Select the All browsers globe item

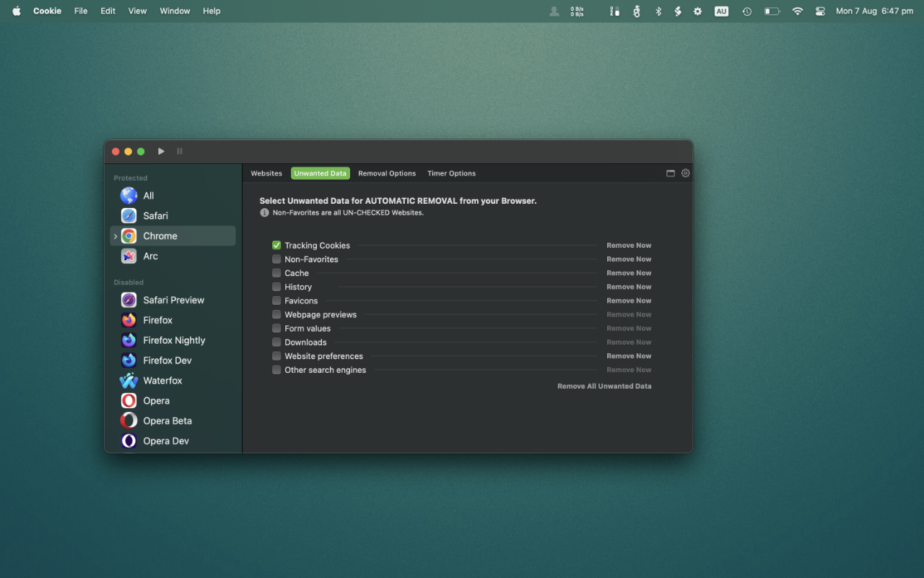coord(148,196)
